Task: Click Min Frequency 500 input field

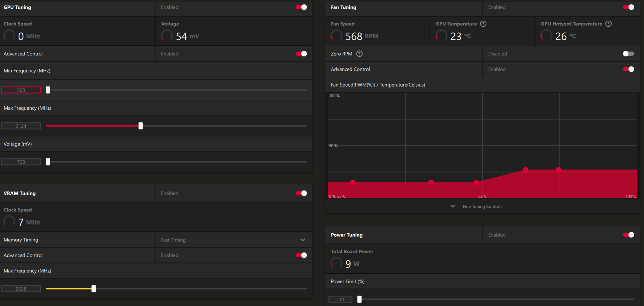Action: [21, 90]
